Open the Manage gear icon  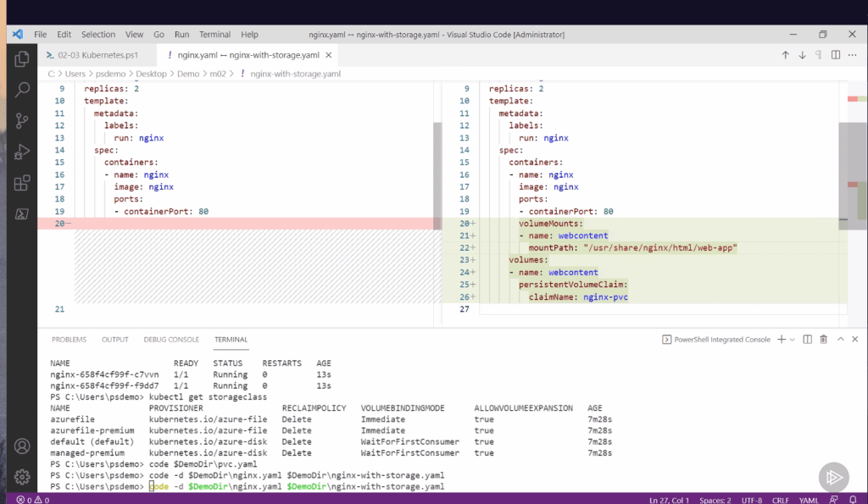click(22, 477)
